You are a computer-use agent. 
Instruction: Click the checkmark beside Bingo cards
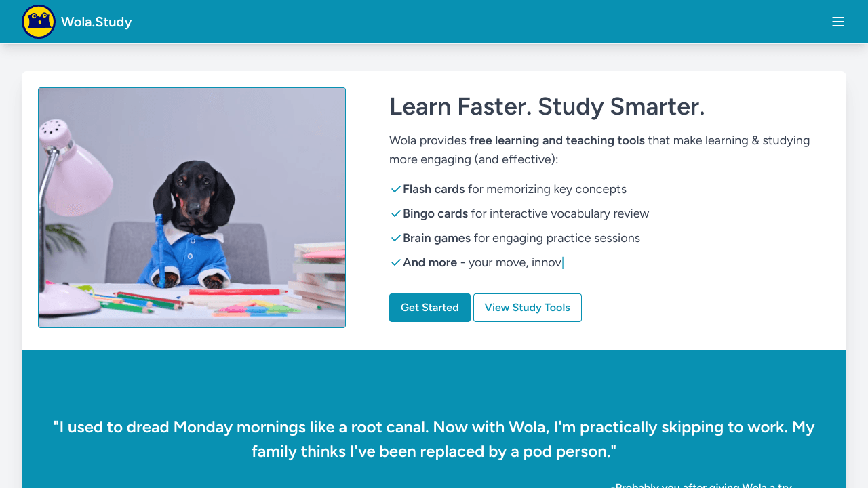[396, 213]
